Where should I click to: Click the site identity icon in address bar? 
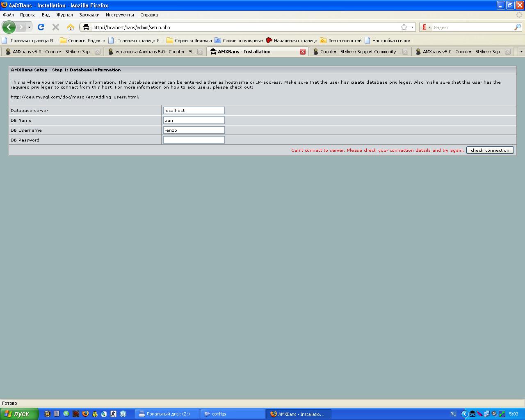click(86, 27)
